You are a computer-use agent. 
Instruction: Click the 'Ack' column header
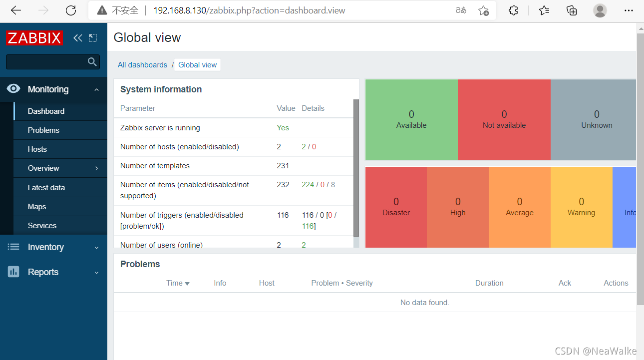(x=565, y=283)
